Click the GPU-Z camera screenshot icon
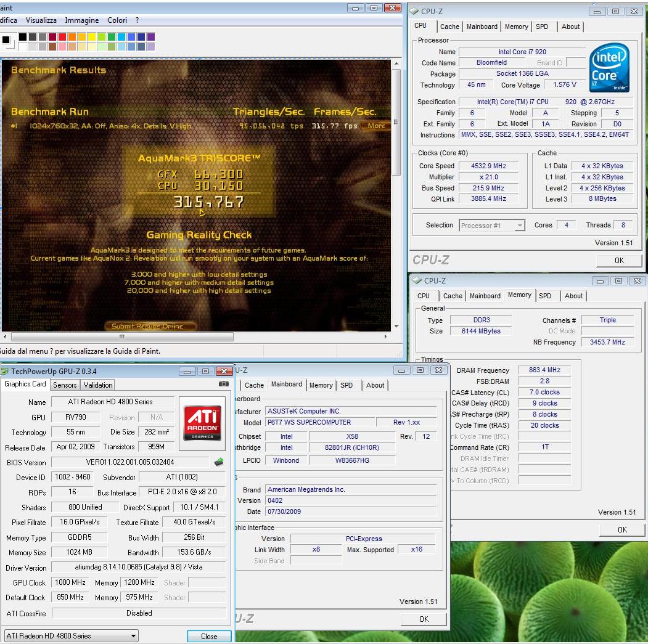The image size is (648, 644). (224, 384)
